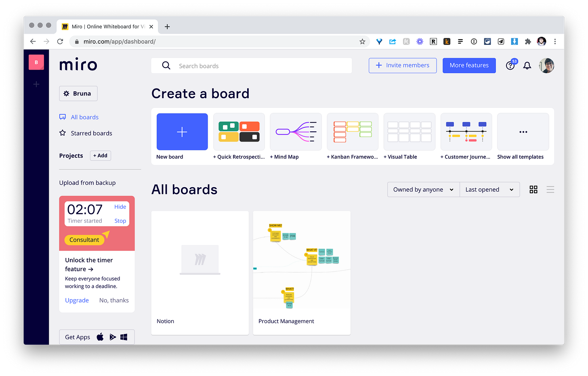
Task: Open the help question mark icon
Action: pos(510,65)
